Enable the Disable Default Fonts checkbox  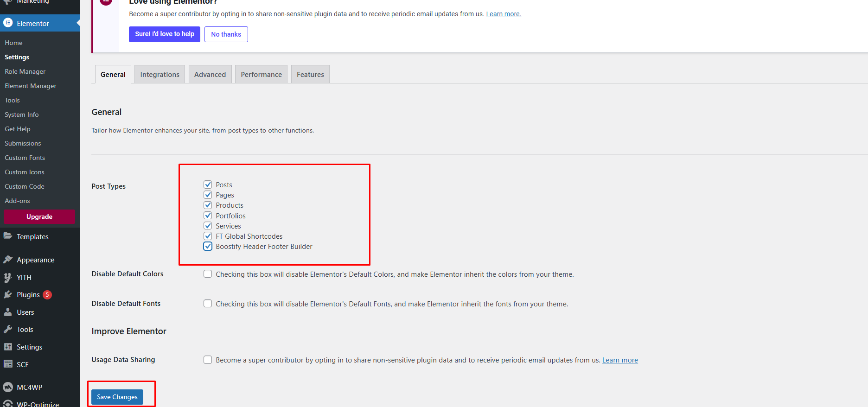(x=208, y=304)
